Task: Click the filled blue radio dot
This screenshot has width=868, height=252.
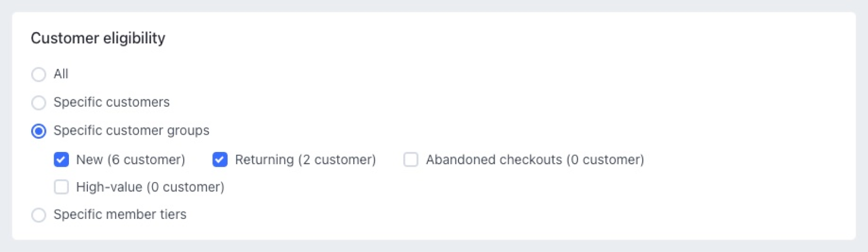Action: [x=39, y=131]
